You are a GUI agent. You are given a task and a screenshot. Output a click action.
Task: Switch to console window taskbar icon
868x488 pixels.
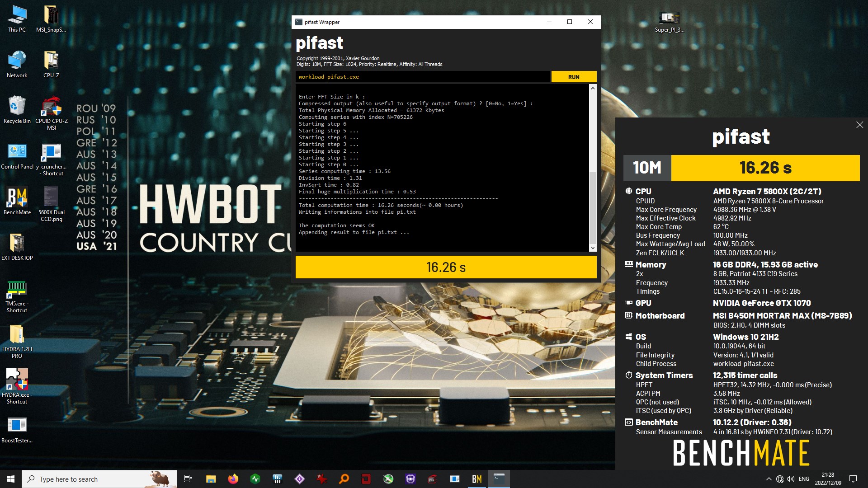click(x=499, y=479)
